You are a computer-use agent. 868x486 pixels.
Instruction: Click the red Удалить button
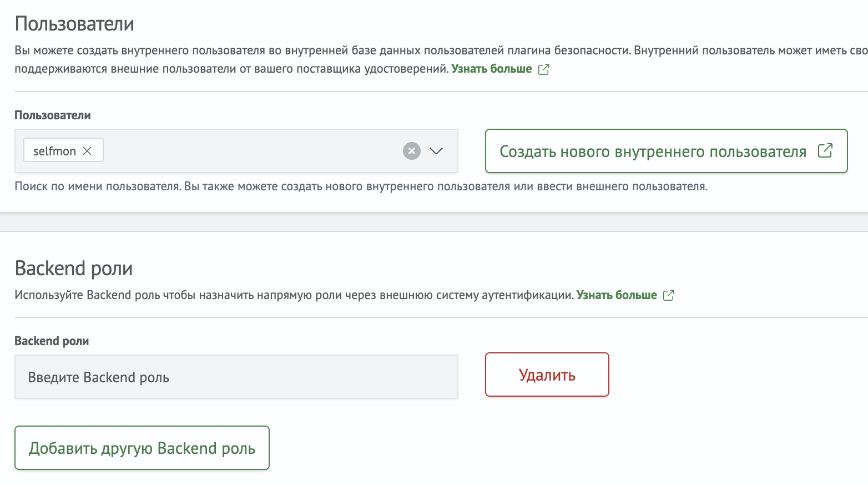pos(547,374)
